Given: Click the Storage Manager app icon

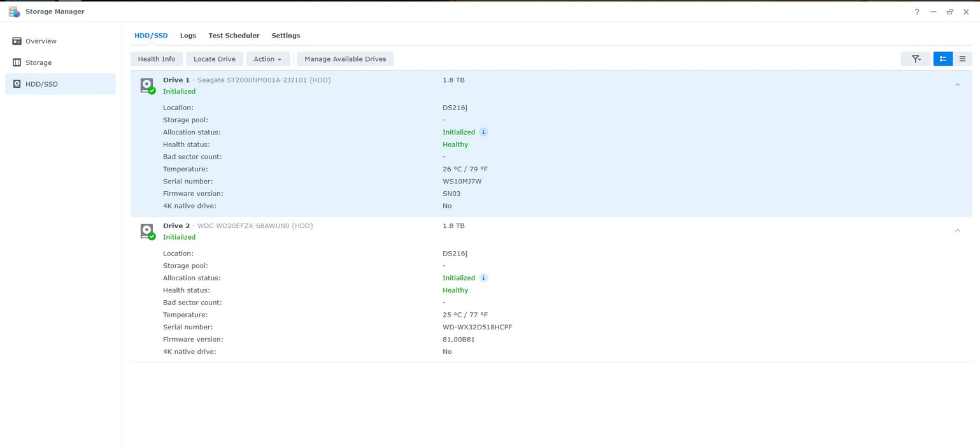Looking at the screenshot, I should click(14, 11).
